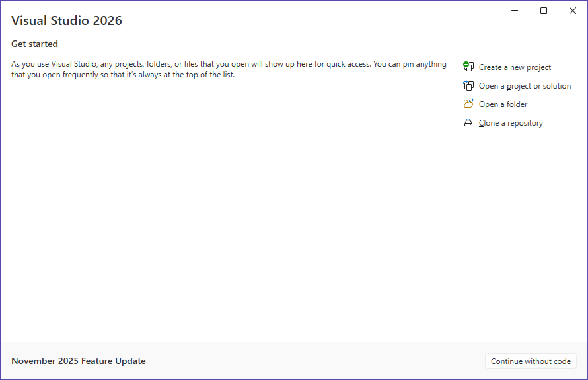Image resolution: width=588 pixels, height=380 pixels.
Task: Click the Open a project or solution icon
Action: point(468,85)
